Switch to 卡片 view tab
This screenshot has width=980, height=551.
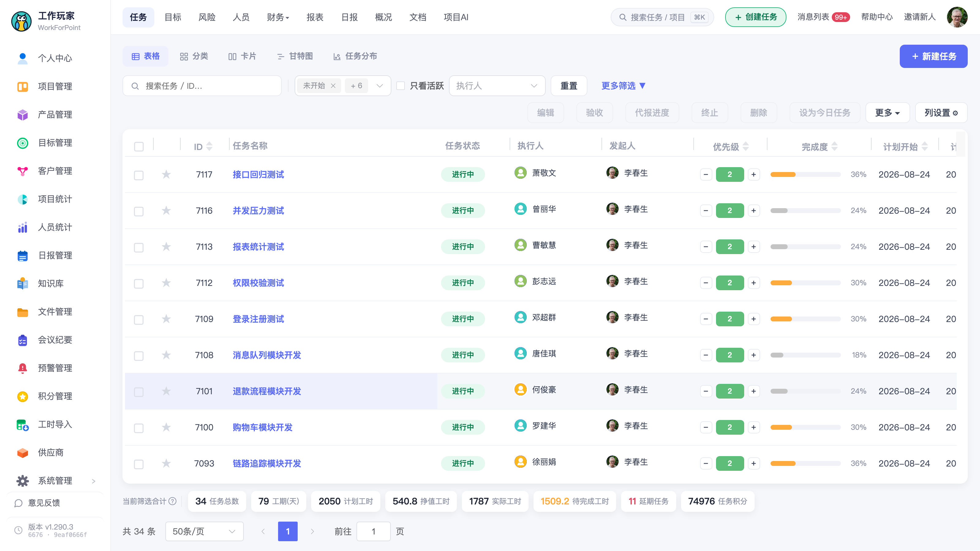(242, 56)
